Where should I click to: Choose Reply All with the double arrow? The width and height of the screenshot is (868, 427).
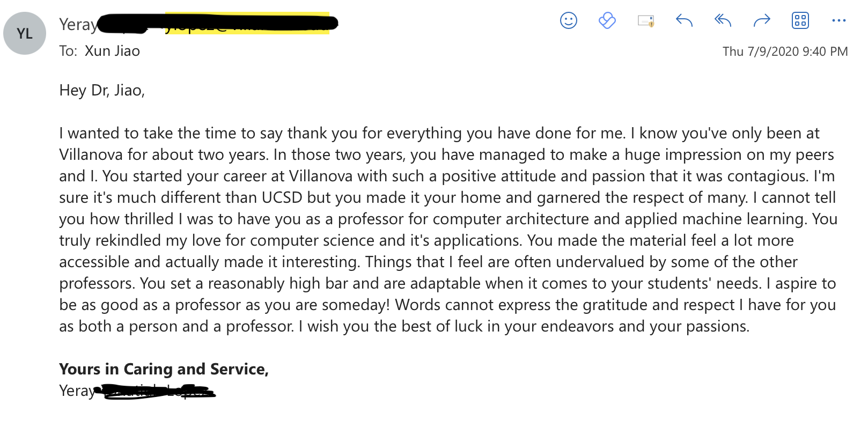723,21
